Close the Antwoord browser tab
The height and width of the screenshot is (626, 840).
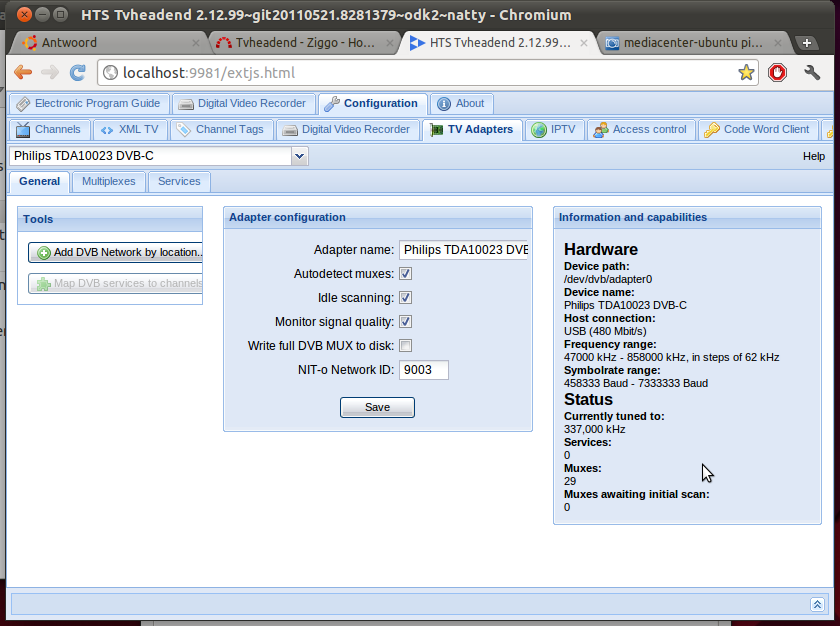196,43
